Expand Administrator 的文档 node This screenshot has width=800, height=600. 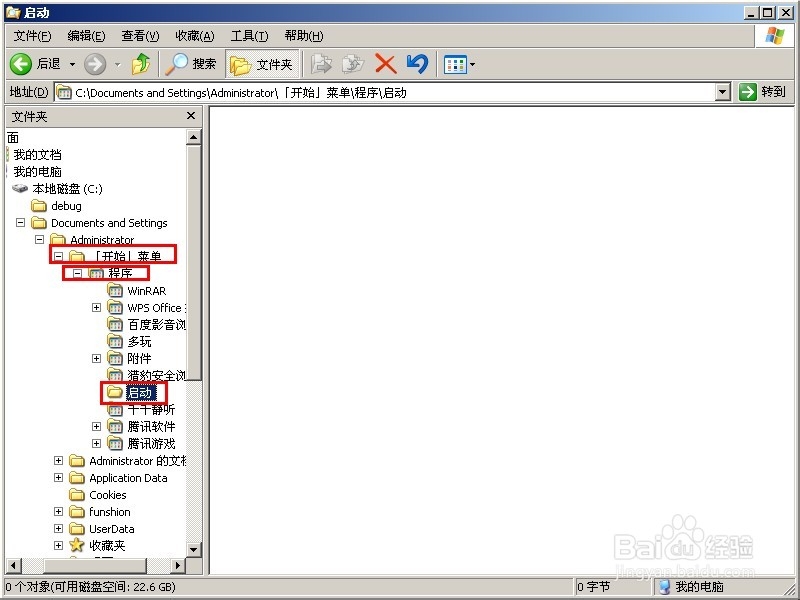[58, 460]
